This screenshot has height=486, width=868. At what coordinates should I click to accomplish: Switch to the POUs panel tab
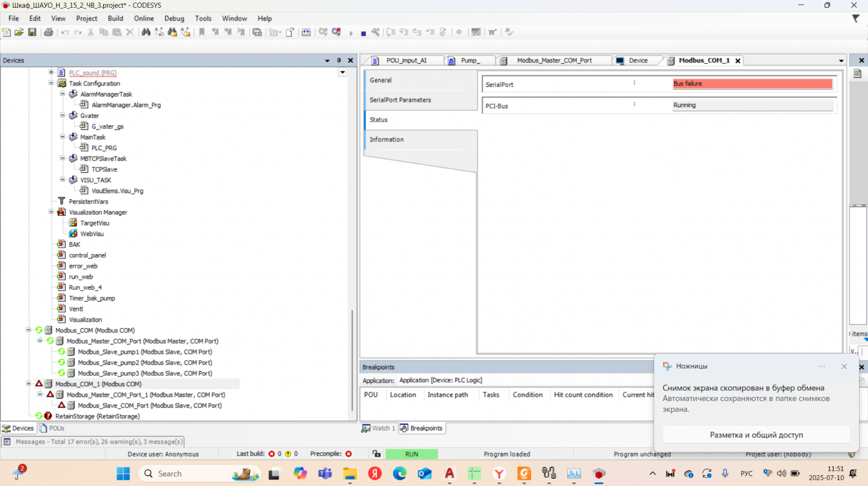coord(52,428)
